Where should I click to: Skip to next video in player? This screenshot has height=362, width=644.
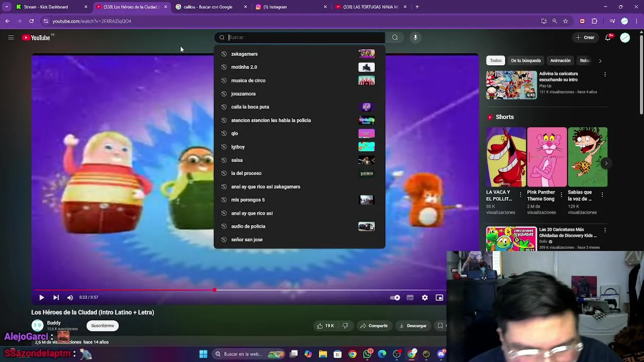pyautogui.click(x=56, y=298)
